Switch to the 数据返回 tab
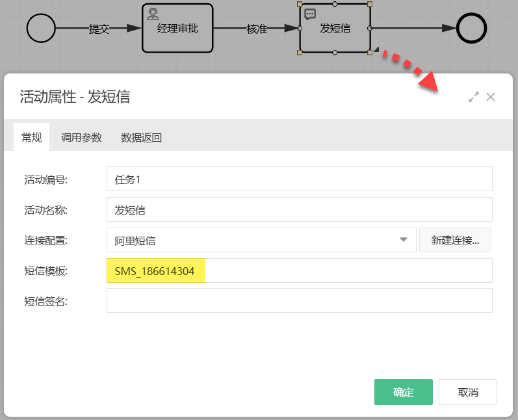This screenshot has width=518, height=420. (x=141, y=137)
